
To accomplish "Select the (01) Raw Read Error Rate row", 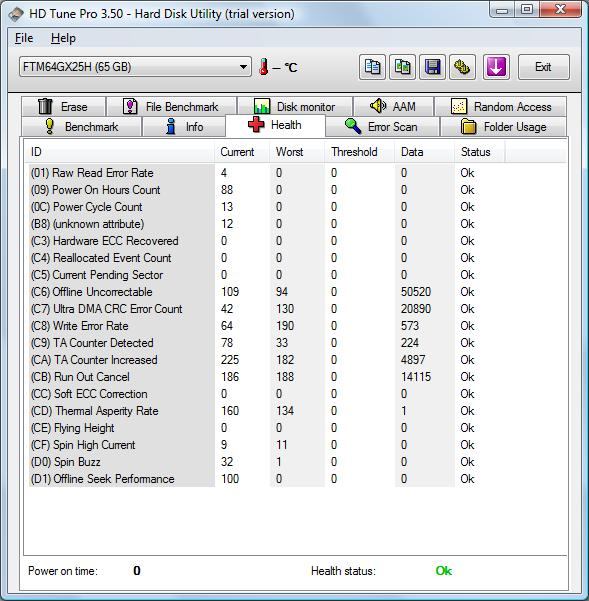I will [267, 173].
